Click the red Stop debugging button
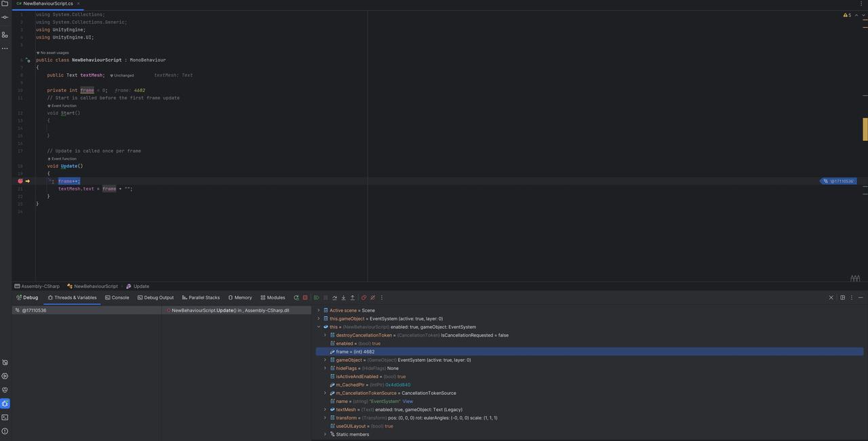Image resolution: width=868 pixels, height=441 pixels. (305, 297)
